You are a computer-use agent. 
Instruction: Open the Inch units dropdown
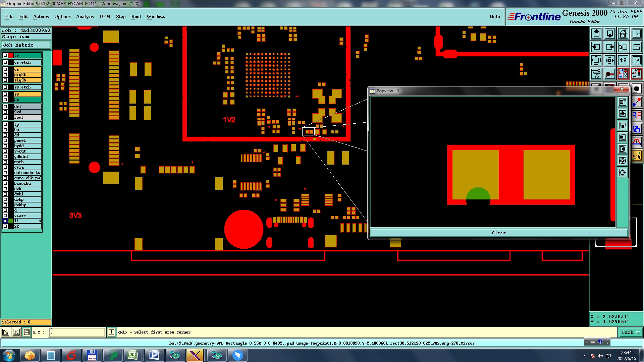[631, 332]
